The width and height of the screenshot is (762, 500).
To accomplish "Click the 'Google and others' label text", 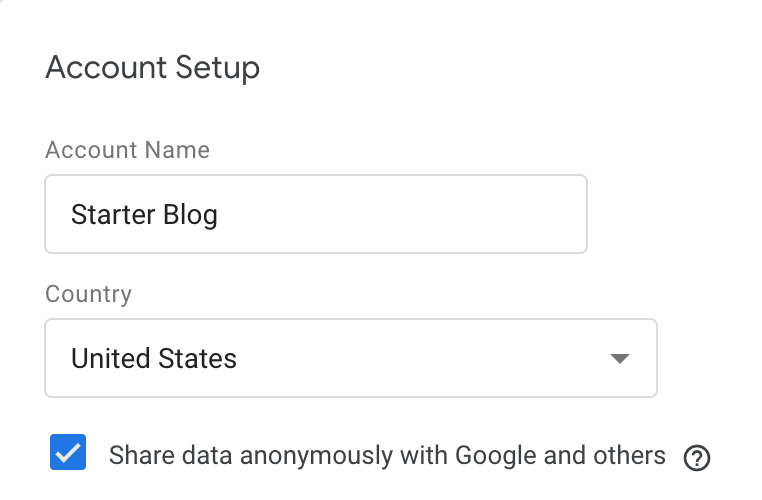I will tap(560, 456).
